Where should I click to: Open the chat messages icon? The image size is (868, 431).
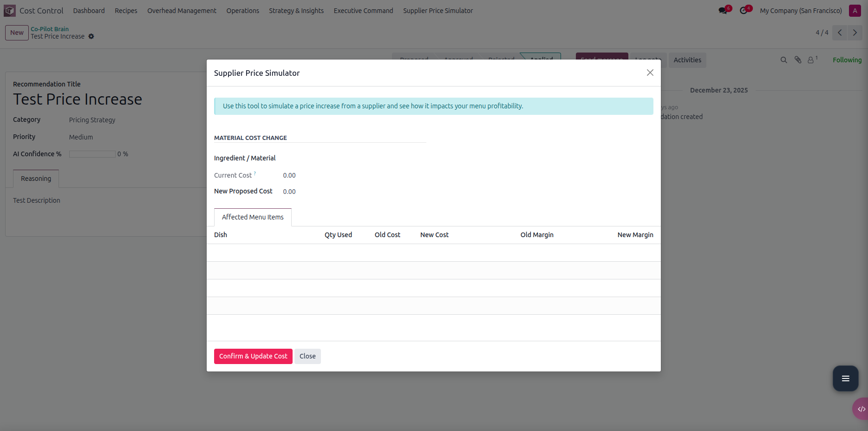[723, 10]
